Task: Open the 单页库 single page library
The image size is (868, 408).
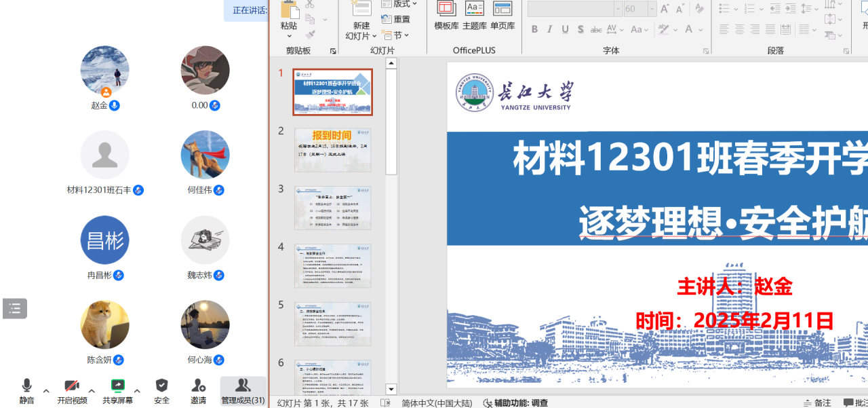Action: [502, 10]
